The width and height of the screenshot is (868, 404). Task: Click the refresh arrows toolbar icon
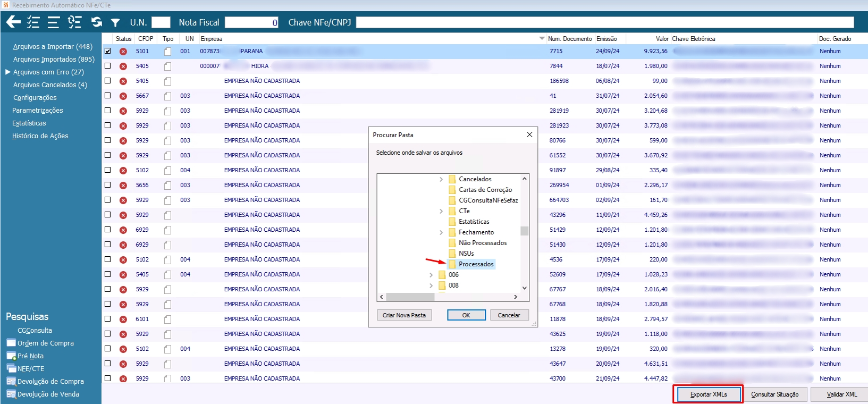97,22
